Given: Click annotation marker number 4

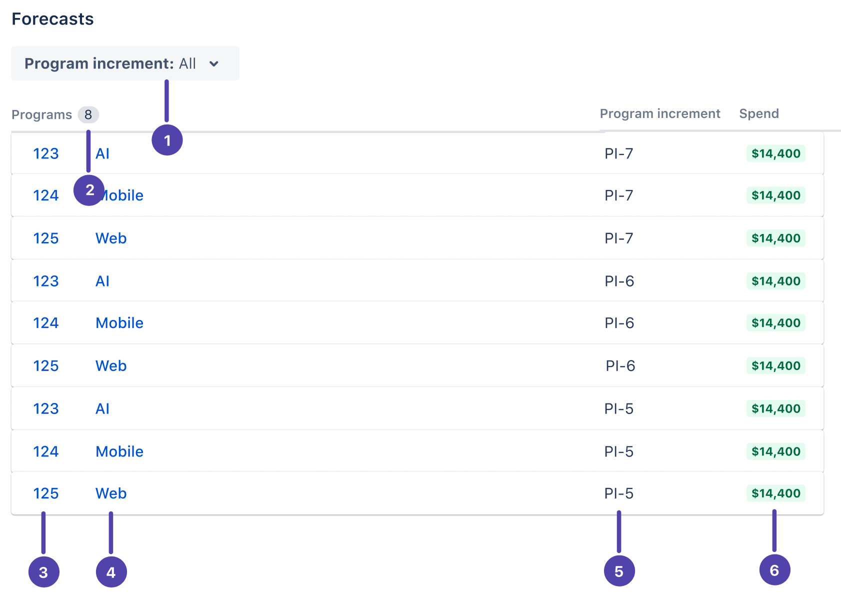Looking at the screenshot, I should (111, 572).
